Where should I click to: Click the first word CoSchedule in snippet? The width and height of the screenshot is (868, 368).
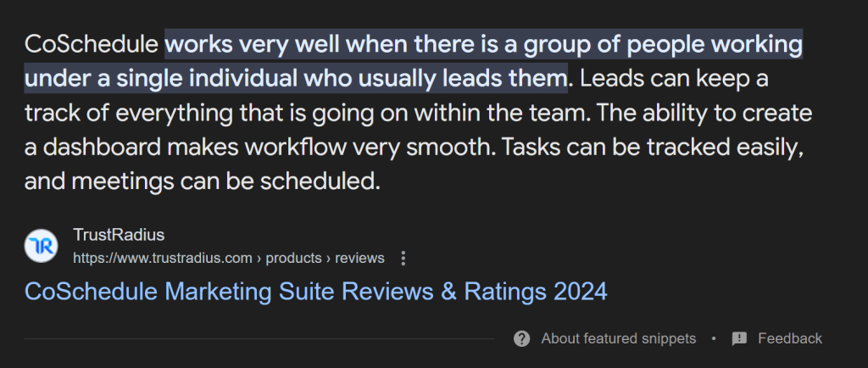point(92,44)
